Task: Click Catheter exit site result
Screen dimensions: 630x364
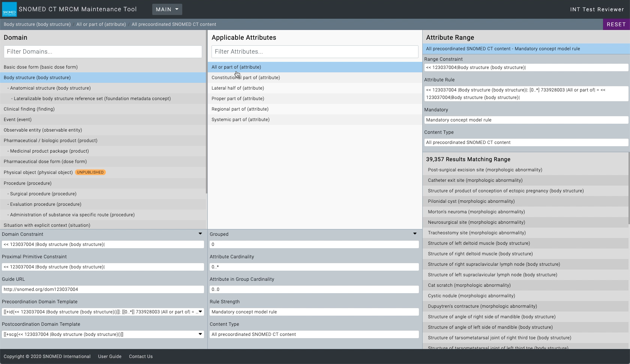Action: pyautogui.click(x=525, y=180)
